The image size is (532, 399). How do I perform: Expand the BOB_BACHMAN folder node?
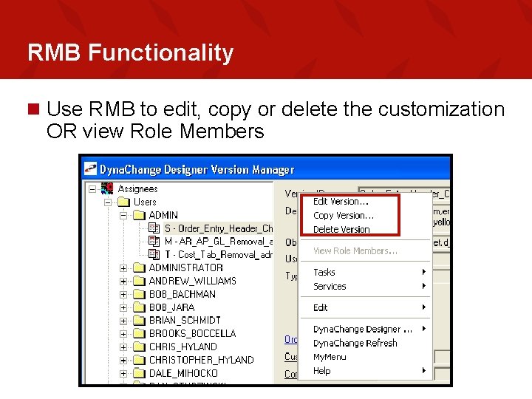pyautogui.click(x=123, y=295)
